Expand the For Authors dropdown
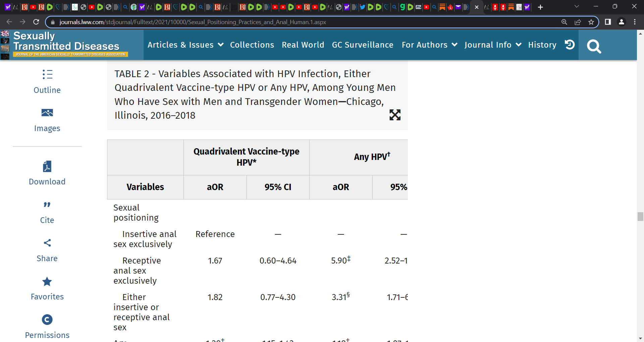The image size is (644, 342). pos(429,45)
